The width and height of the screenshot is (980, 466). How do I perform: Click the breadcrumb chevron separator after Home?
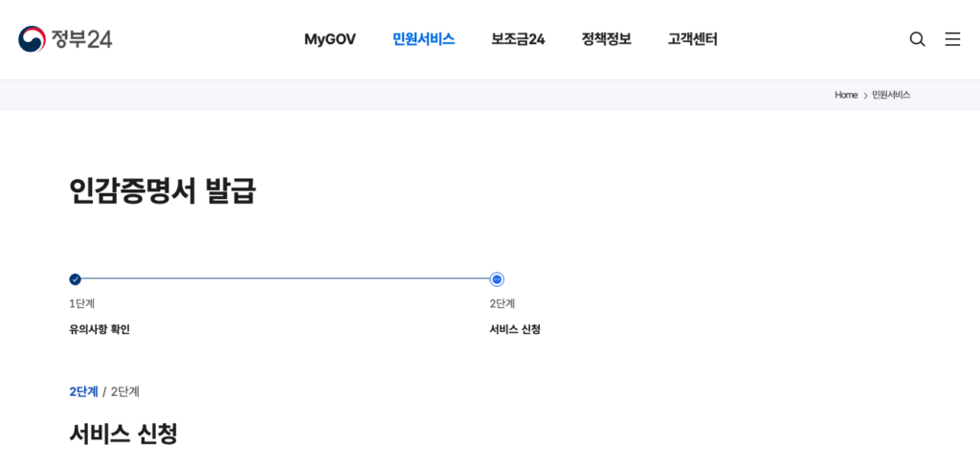865,96
